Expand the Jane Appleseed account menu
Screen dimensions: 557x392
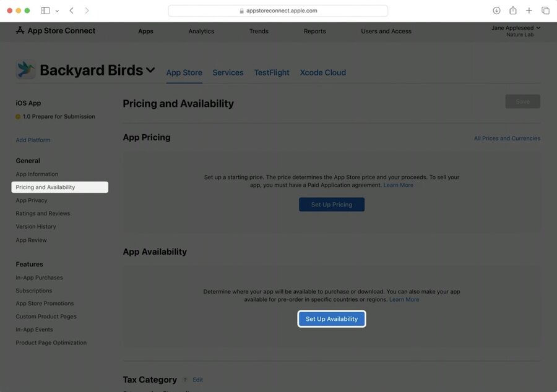tap(516, 28)
